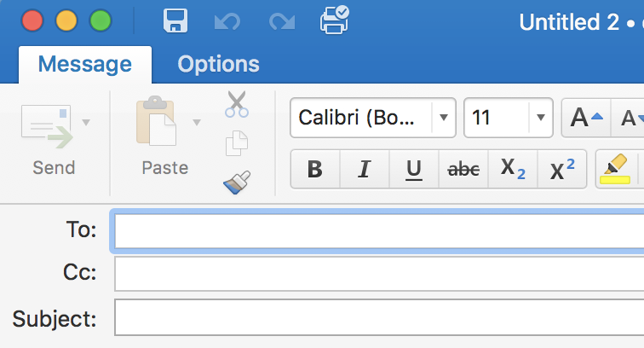Click the yellow highlight color button
Viewport: 644px width, 348px height.
click(x=615, y=169)
